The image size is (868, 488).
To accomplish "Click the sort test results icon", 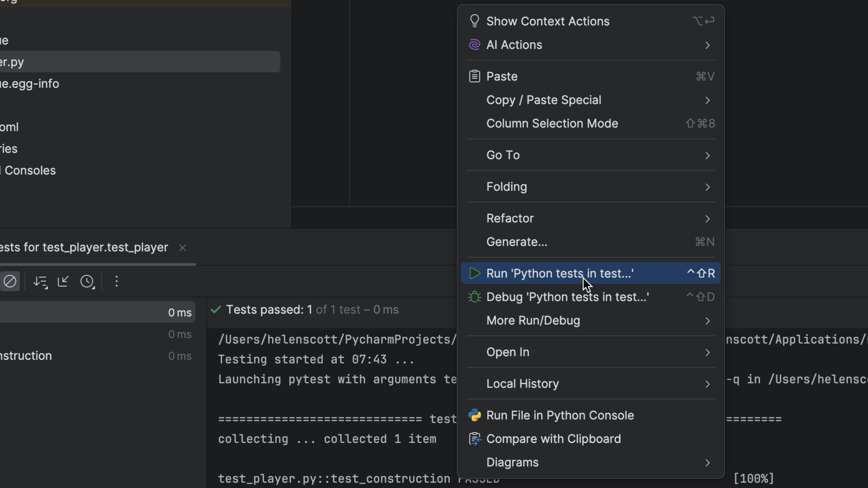I will coord(40,282).
